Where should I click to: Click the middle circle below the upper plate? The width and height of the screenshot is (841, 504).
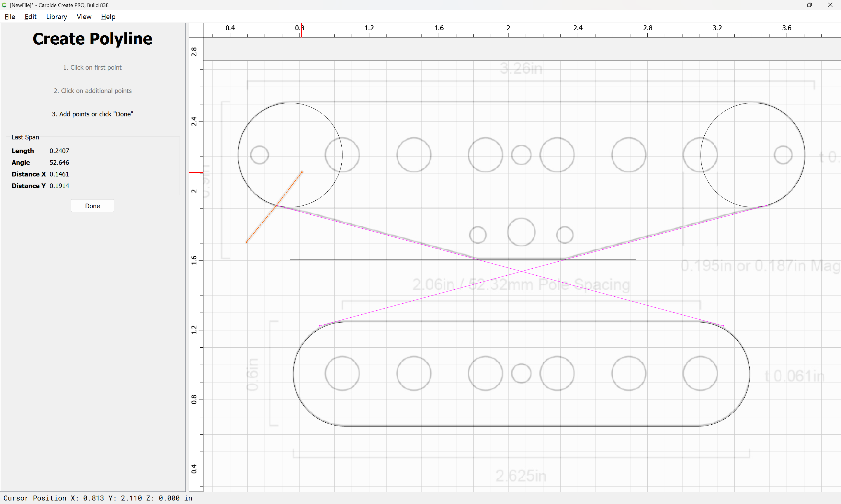point(521,232)
